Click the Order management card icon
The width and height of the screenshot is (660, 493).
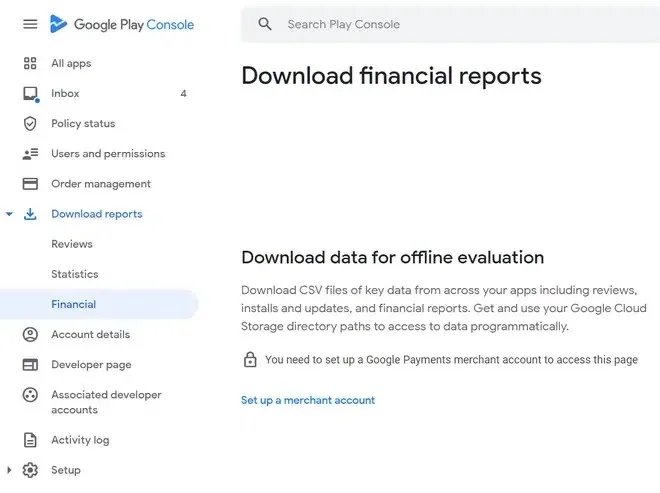click(30, 184)
